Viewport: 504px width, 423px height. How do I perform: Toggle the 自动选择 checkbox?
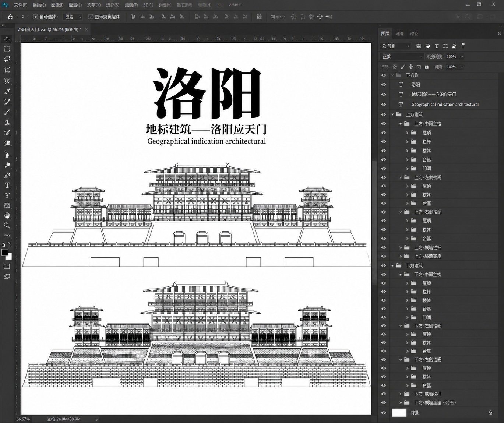[35, 17]
